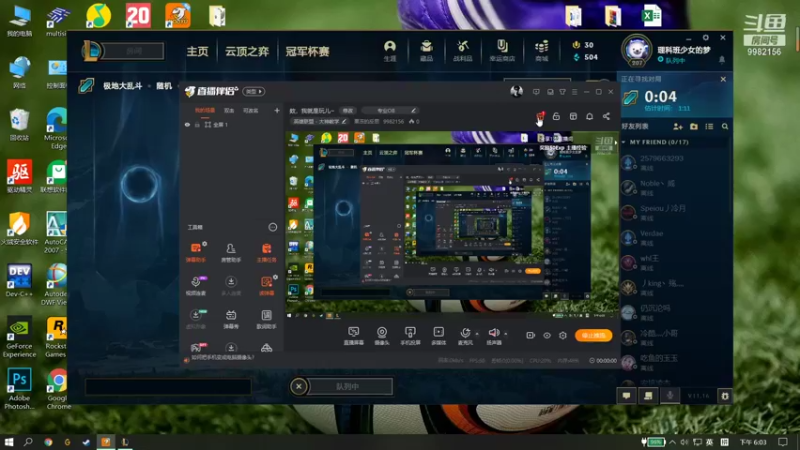The image size is (800, 450).
Task: Switch to the 主页 tab in League client
Action: coord(197,52)
